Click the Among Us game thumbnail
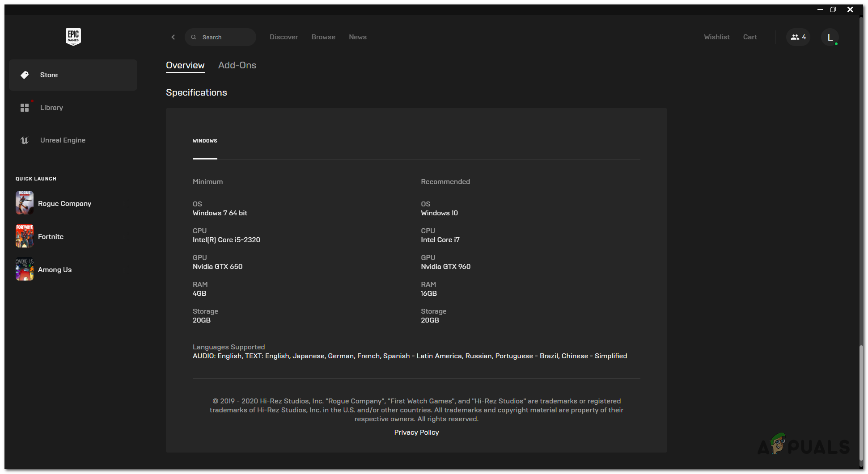This screenshot has width=868, height=474. (25, 269)
